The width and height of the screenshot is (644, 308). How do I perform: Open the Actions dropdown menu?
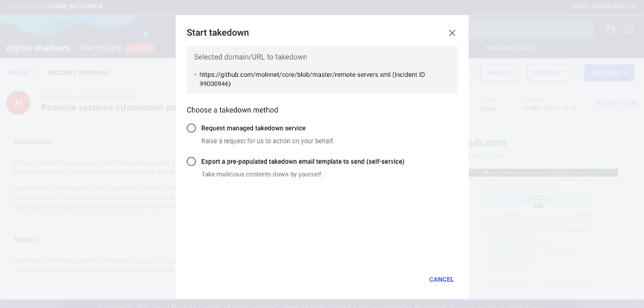[609, 73]
